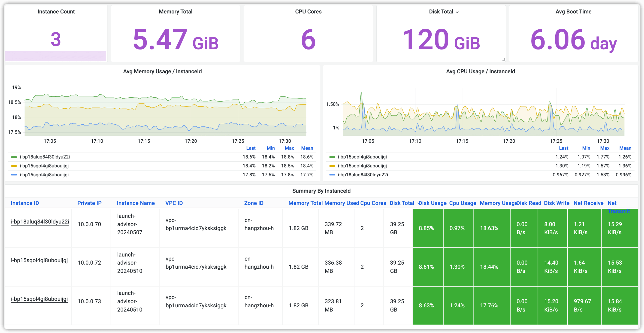The width and height of the screenshot is (644, 333).
Task: Click yellow swatch for i-bp15sqol4gi8ubouijgj memory series
Action: pyautogui.click(x=14, y=166)
